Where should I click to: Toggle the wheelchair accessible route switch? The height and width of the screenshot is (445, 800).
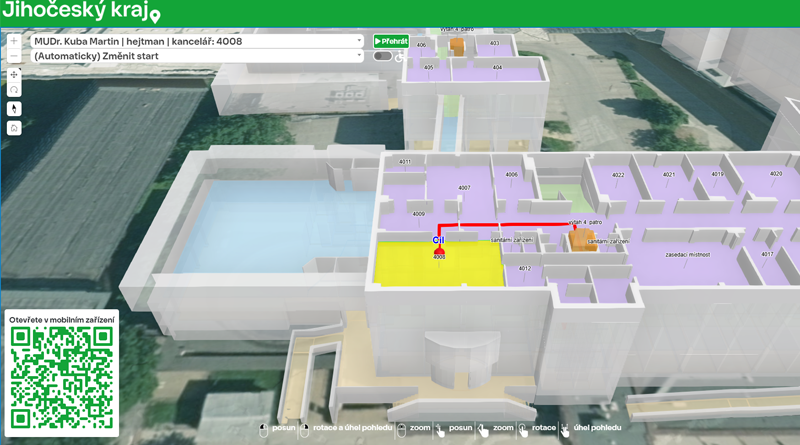[x=383, y=56]
